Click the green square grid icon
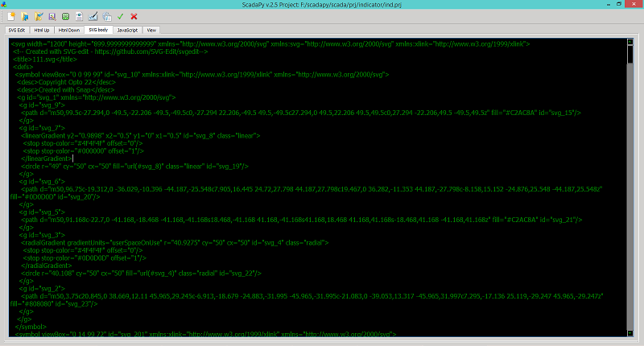 [66, 16]
